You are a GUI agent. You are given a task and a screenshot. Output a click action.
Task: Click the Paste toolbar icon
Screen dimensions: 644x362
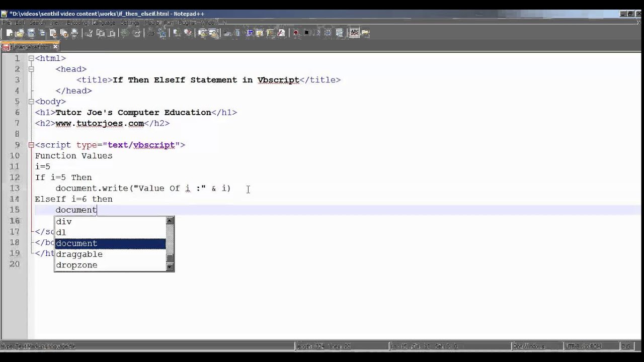coord(111,33)
